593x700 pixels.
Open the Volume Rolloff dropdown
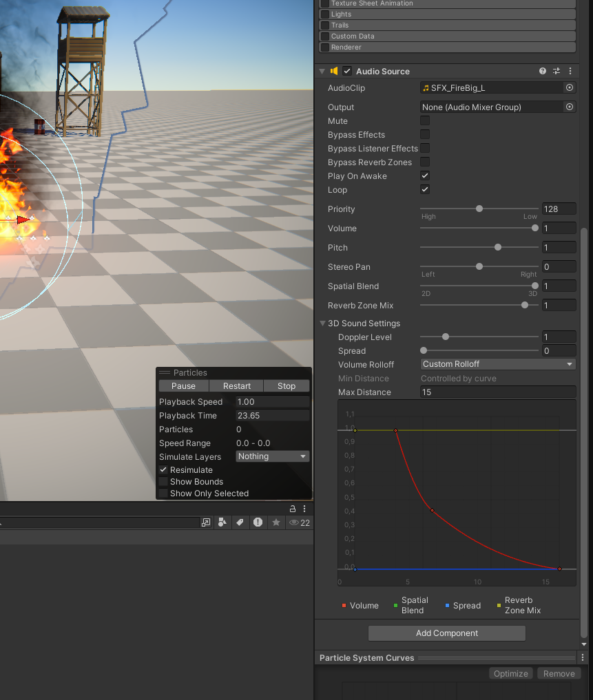(x=498, y=364)
